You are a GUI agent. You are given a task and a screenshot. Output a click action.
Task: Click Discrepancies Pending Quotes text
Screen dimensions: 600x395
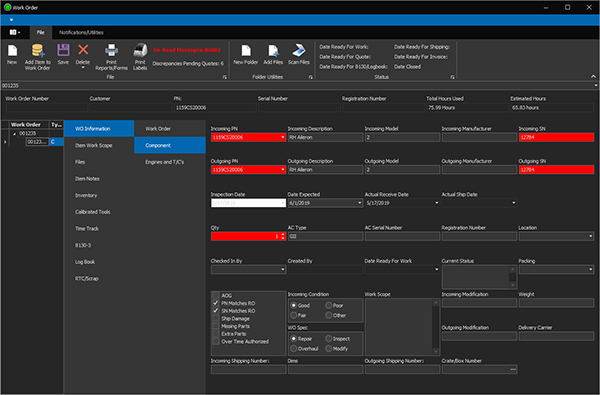pos(188,64)
